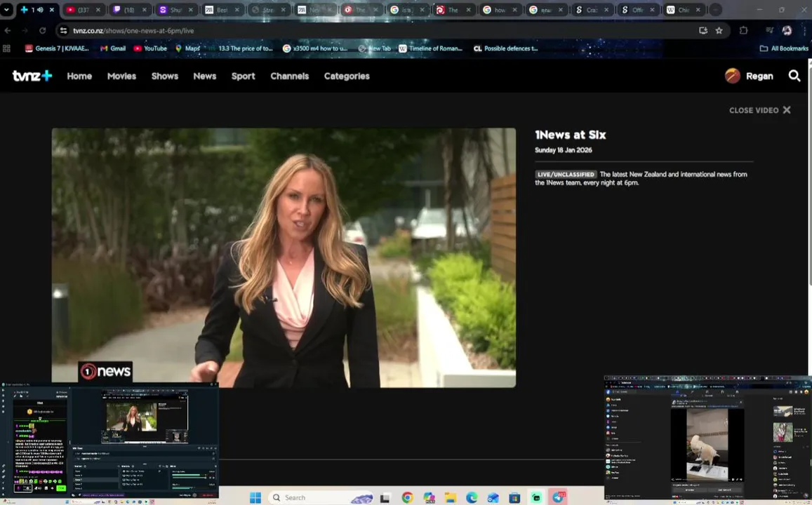This screenshot has width=812, height=505.
Task: Click the Regan profile name
Action: [759, 76]
